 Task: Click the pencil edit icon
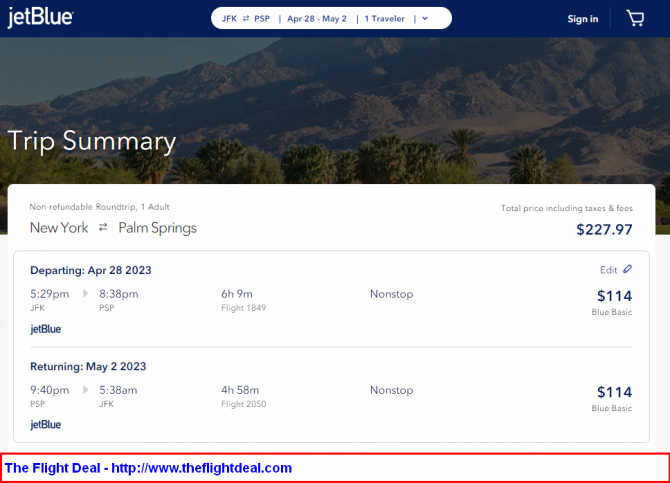pos(627,269)
